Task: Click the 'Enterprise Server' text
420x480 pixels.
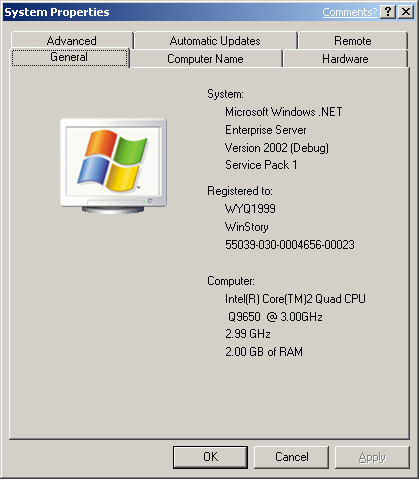Action: point(266,130)
